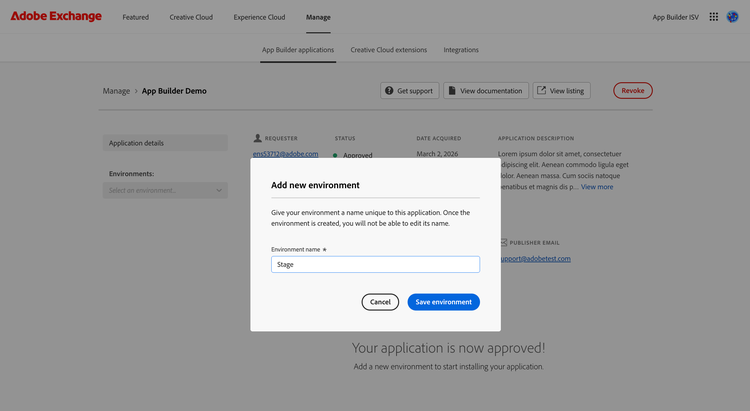The width and height of the screenshot is (750, 411).
Task: Click the Adobe Exchange logo
Action: pyautogui.click(x=56, y=16)
